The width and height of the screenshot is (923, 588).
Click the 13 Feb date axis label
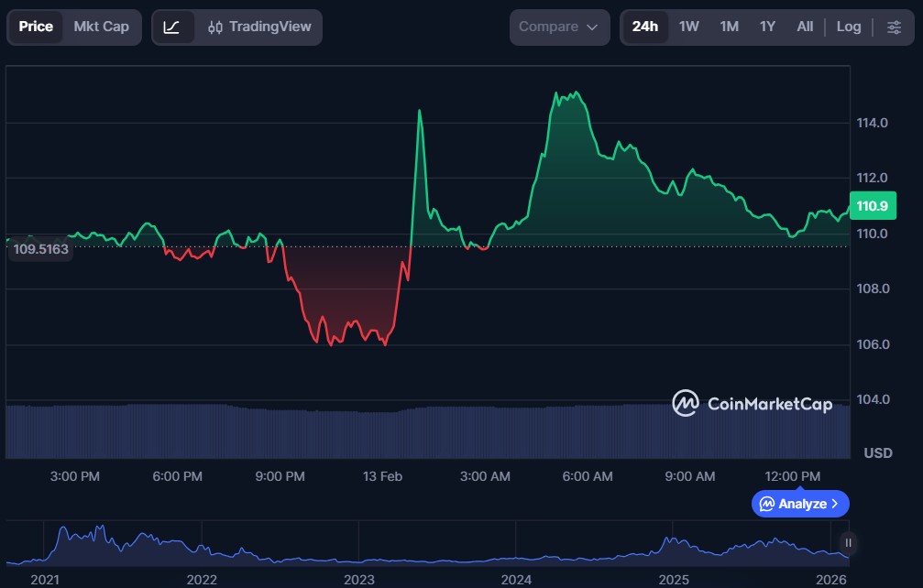click(x=382, y=476)
